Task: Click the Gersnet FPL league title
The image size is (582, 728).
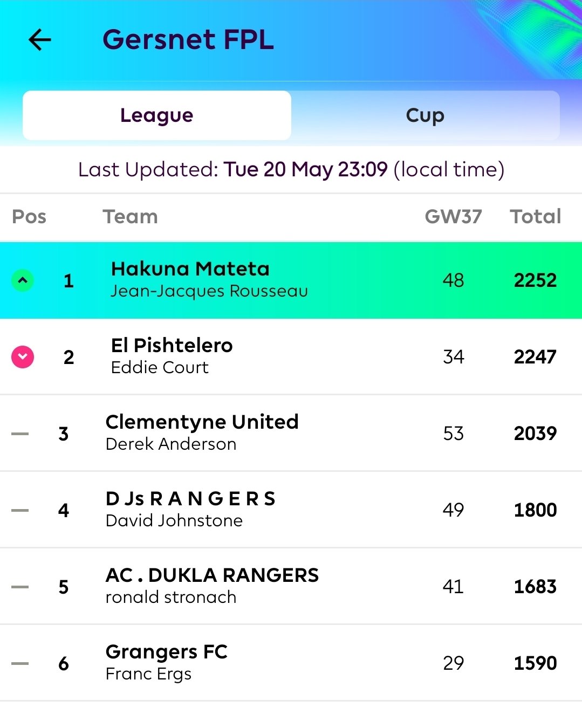Action: [188, 39]
